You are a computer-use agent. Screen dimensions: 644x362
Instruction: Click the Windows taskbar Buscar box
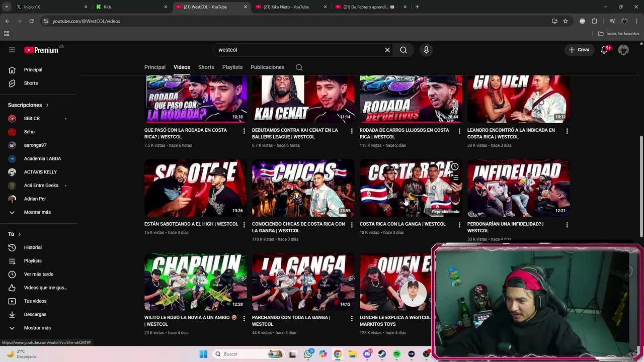coord(248,354)
